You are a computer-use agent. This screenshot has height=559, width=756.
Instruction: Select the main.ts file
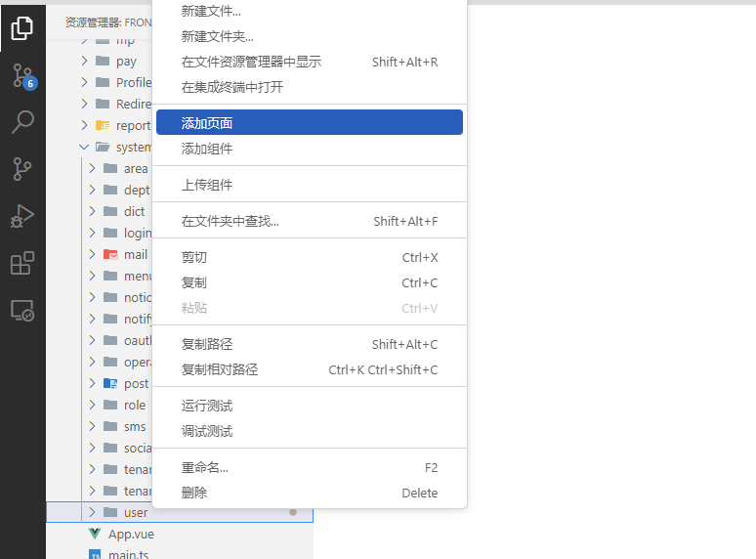point(129,554)
